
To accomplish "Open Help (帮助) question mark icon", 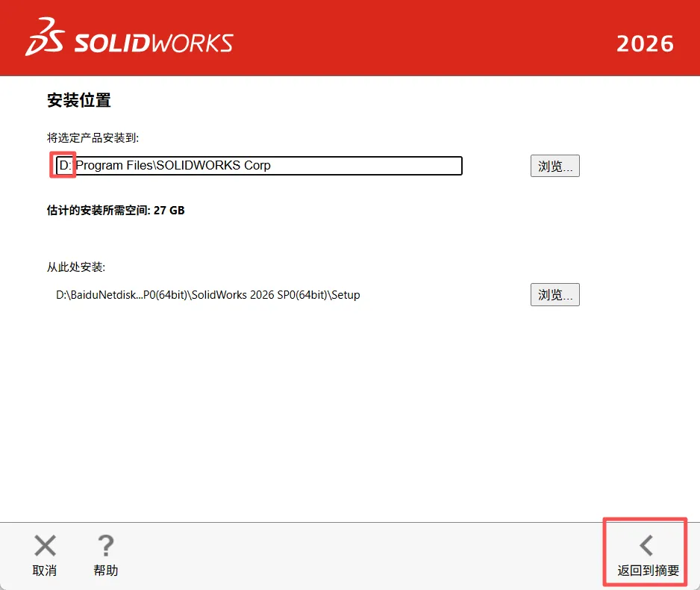I will pyautogui.click(x=106, y=545).
